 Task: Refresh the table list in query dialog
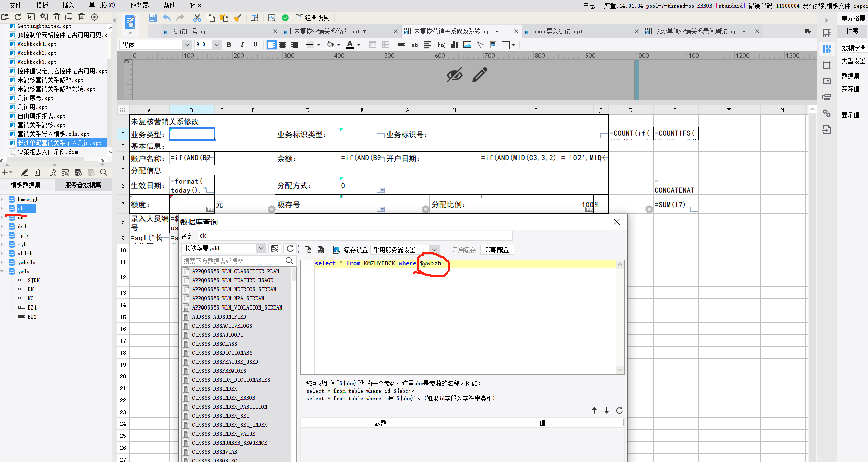pos(290,248)
